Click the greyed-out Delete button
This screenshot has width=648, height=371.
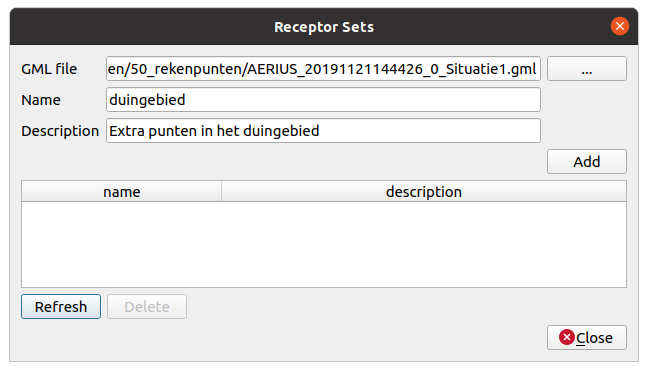[x=147, y=307]
